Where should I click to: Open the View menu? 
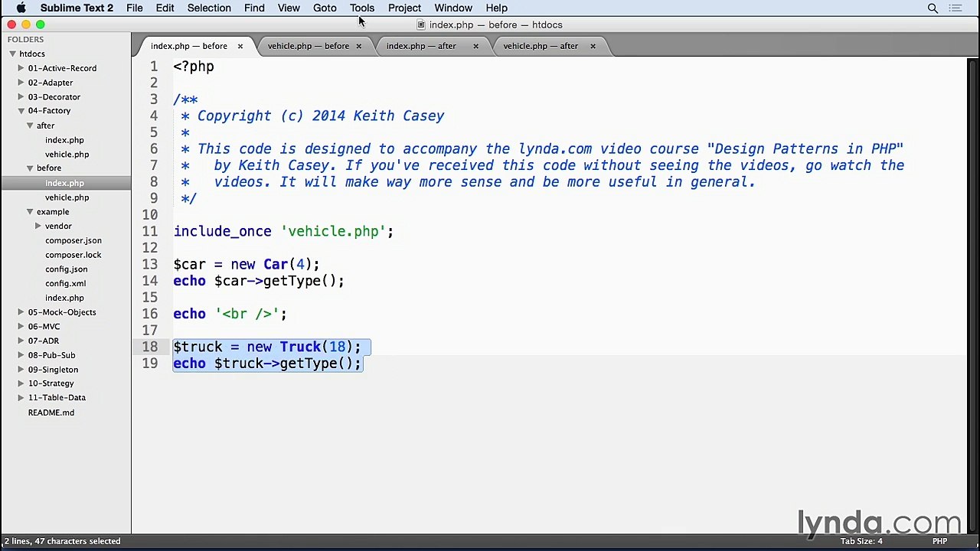[289, 8]
